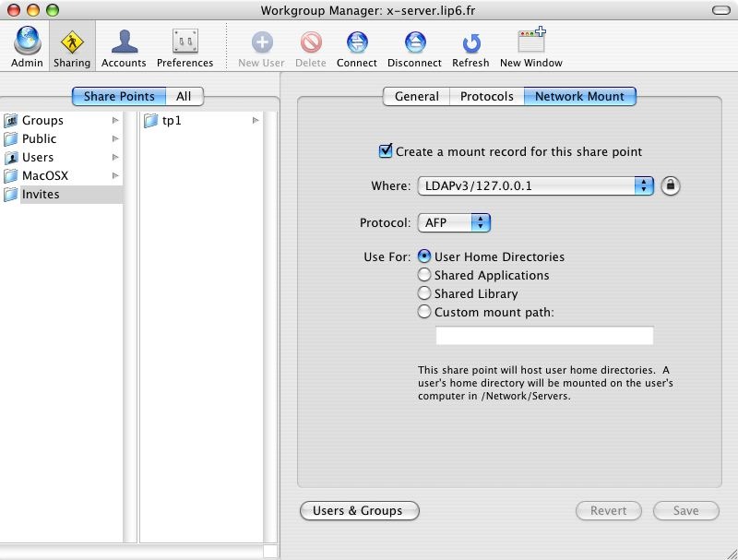Click into the custom mount path field
The image size is (738, 560).
[543, 336]
